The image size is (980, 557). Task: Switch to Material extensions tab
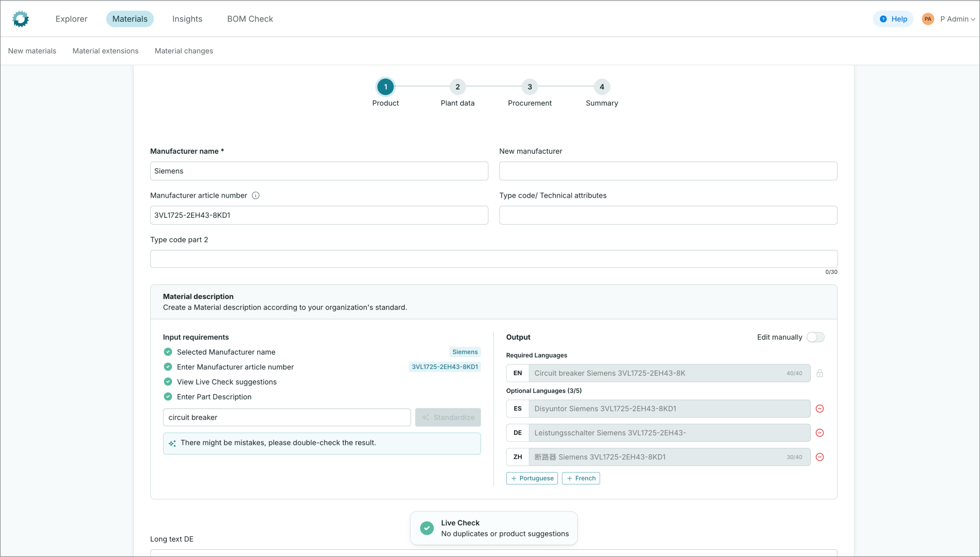pos(105,51)
